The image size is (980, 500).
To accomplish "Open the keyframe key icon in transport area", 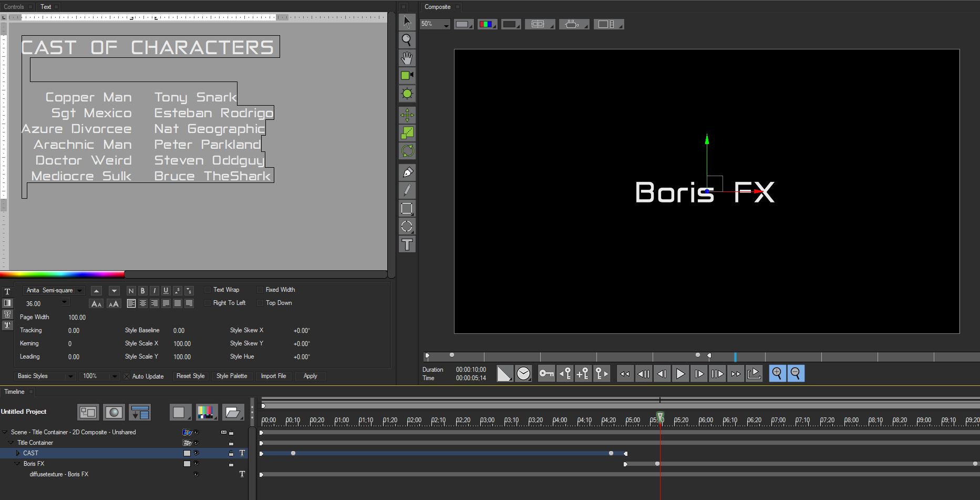I will pyautogui.click(x=546, y=373).
